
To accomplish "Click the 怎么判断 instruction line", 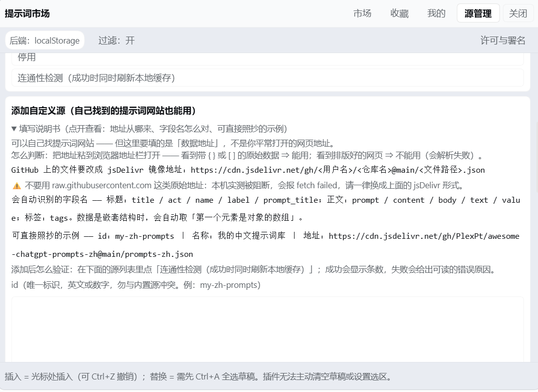I will click(248, 155).
